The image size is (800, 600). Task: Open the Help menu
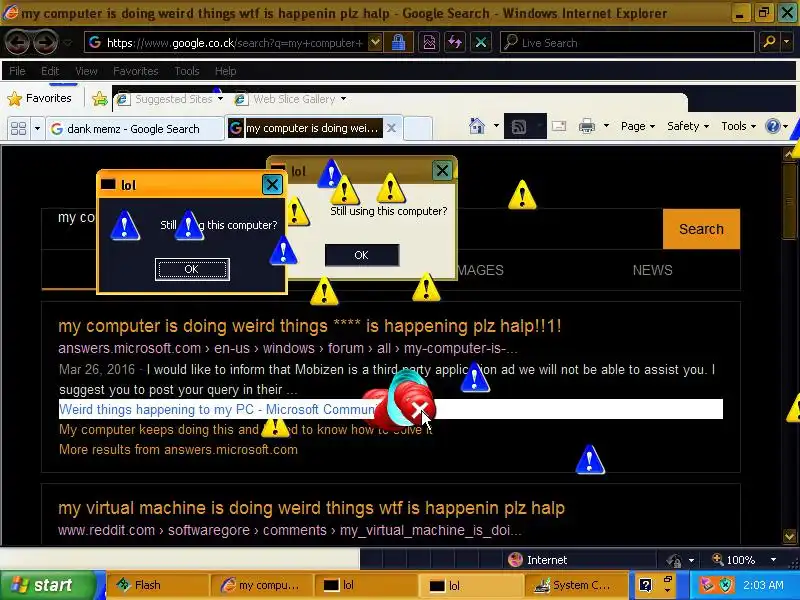click(x=225, y=71)
